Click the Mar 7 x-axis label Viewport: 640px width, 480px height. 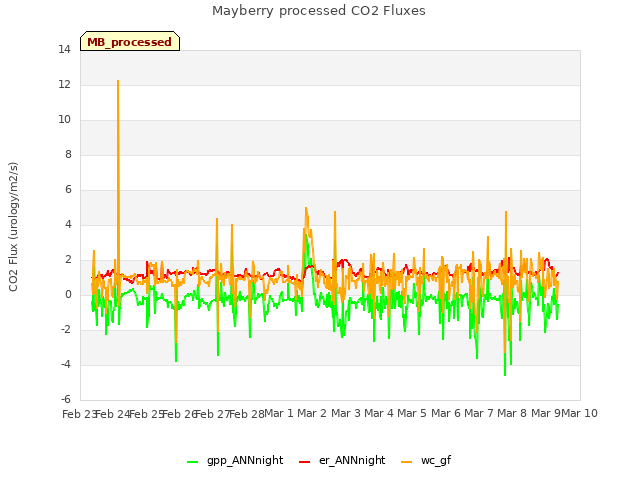pos(479,413)
